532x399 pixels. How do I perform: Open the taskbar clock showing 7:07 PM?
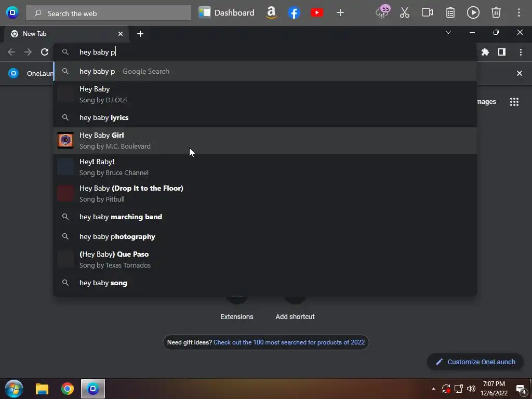pyautogui.click(x=494, y=389)
